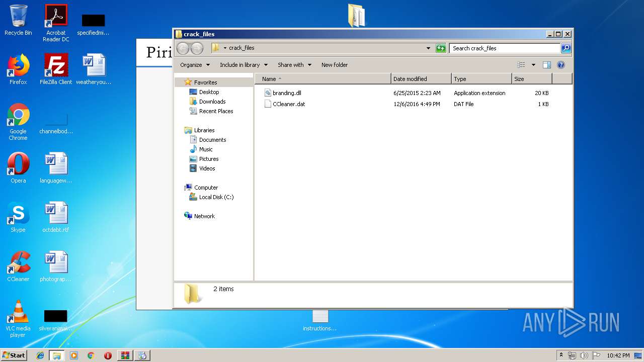Open Internet Explorer from taskbar
Viewport: 644px width, 362px height.
pyautogui.click(x=40, y=355)
